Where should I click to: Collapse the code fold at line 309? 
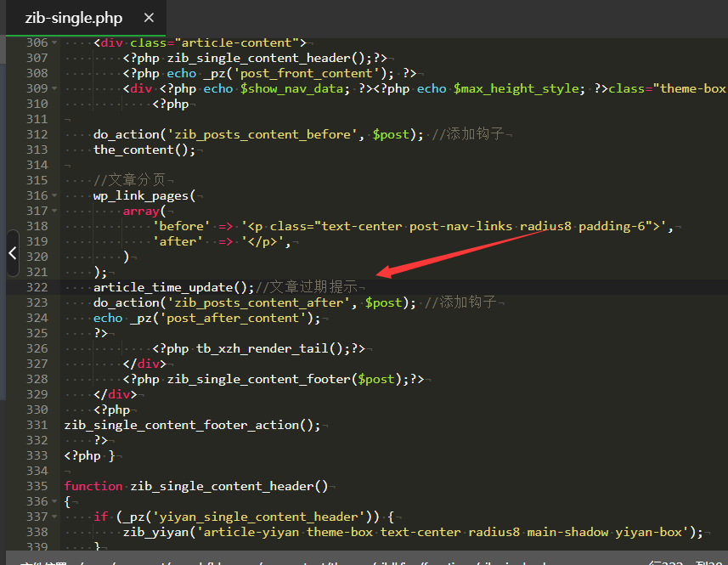55,88
